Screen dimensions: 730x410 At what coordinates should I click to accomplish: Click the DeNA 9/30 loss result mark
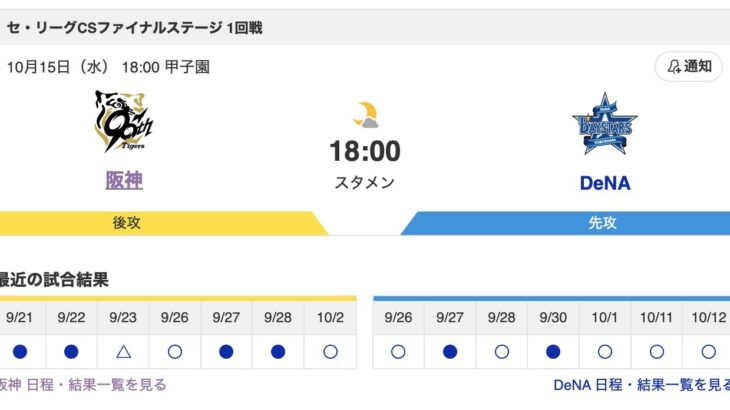click(x=553, y=352)
